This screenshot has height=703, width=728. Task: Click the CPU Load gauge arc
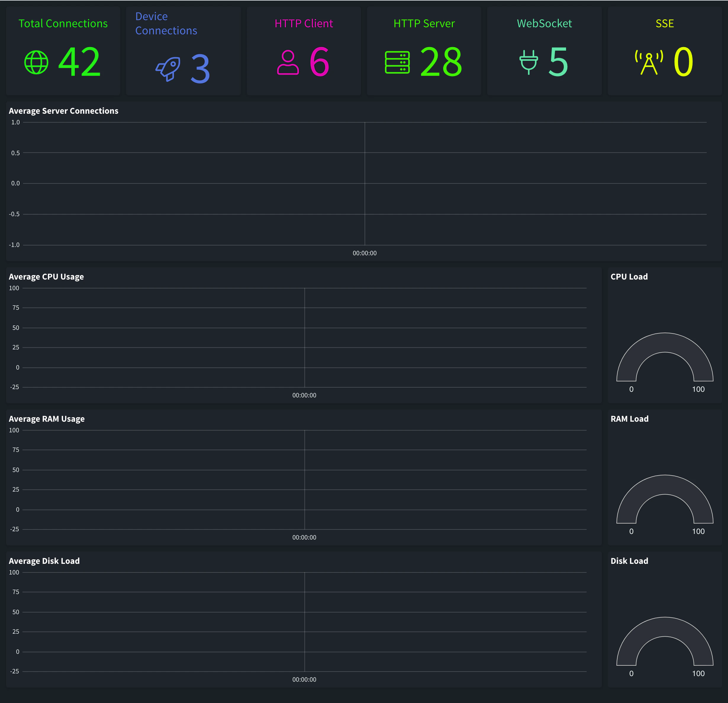[665, 342]
